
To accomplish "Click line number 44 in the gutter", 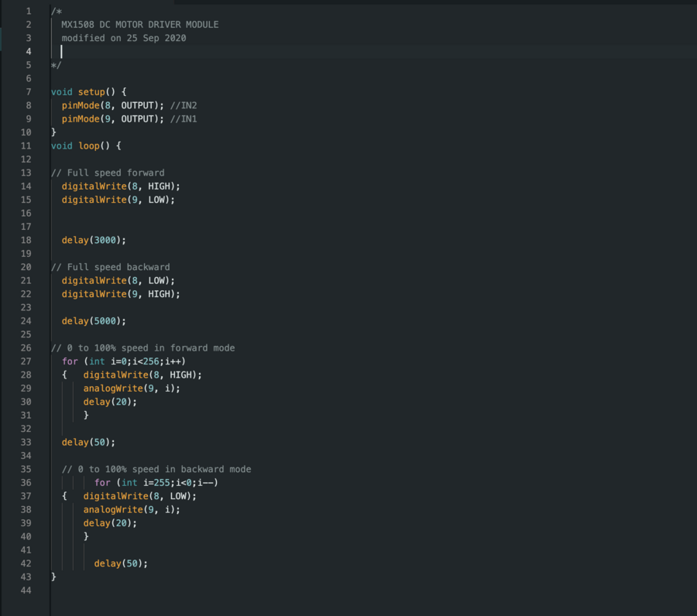I will pos(26,590).
